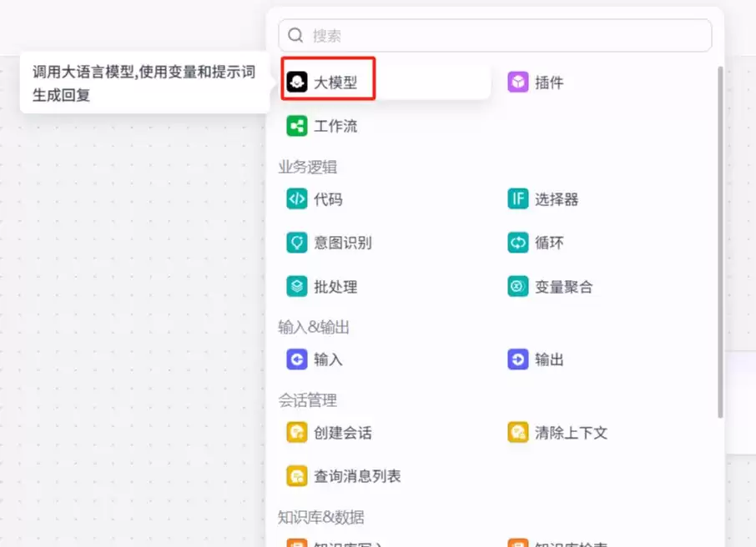The image size is (756, 547).
Task: Select the 大模型 node icon
Action: pos(297,82)
